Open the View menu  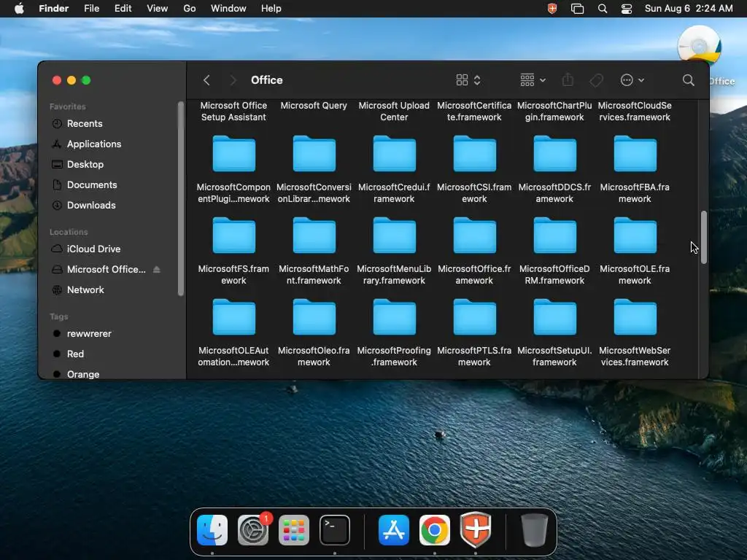click(157, 9)
